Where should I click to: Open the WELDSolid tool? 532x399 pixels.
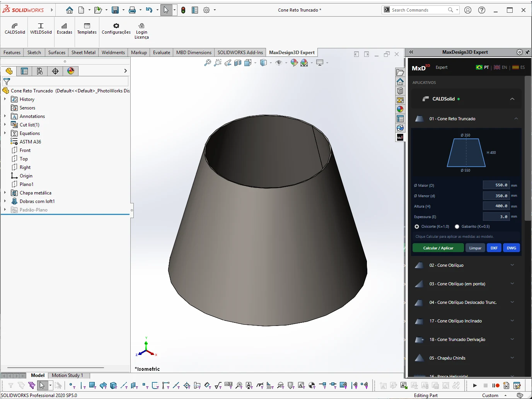41,29
